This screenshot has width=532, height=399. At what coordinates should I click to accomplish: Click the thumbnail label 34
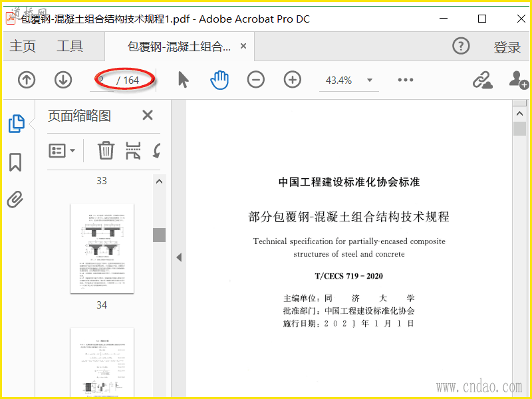(102, 305)
